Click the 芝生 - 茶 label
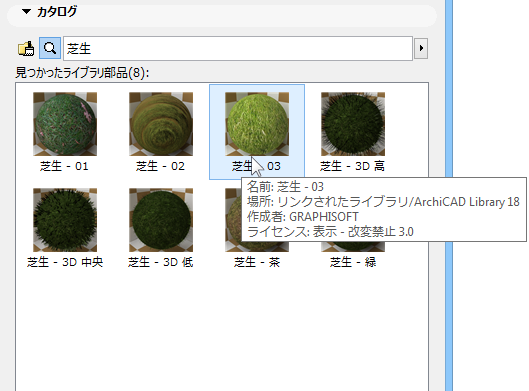The image size is (529, 391). point(257,262)
